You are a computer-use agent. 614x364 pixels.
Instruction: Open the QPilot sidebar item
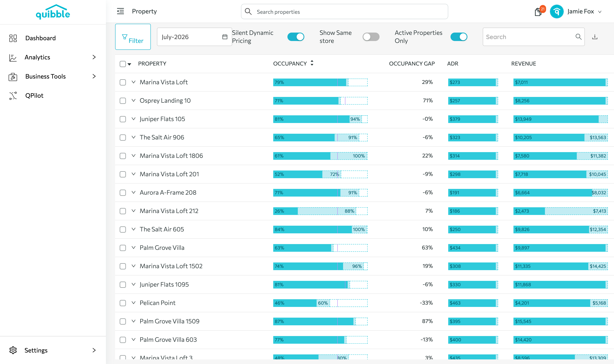tap(34, 95)
